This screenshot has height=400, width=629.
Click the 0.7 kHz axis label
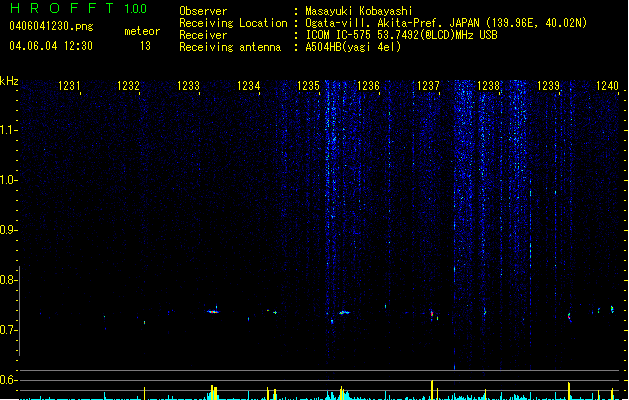click(7, 330)
